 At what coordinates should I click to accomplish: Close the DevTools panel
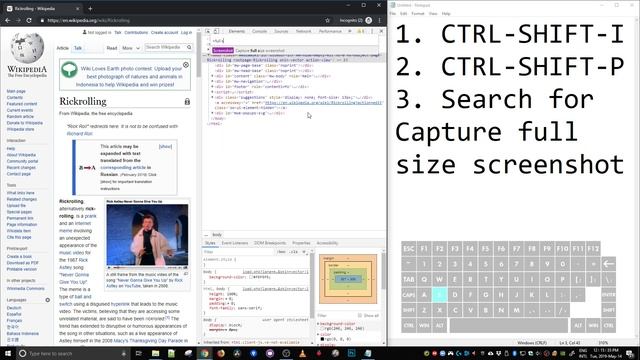381,31
